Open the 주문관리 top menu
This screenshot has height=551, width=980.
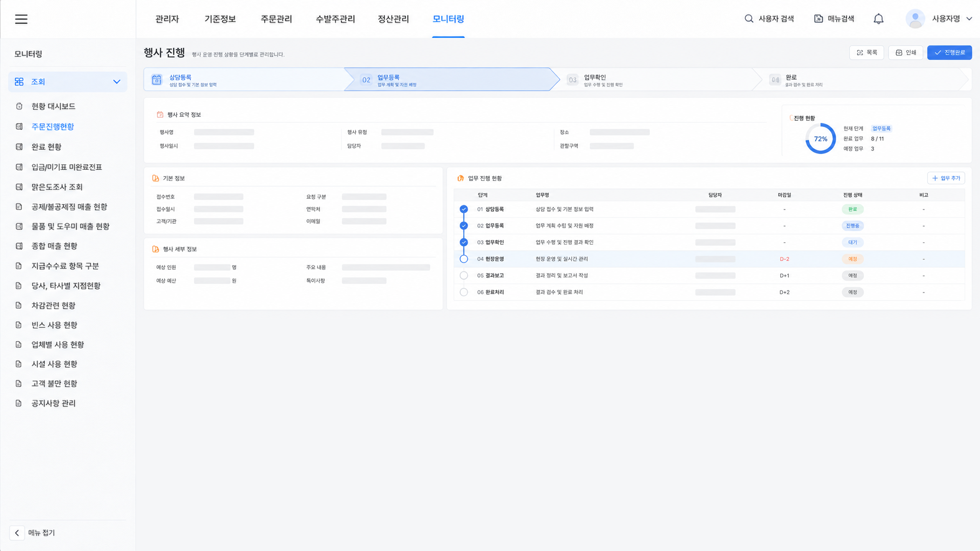tap(276, 19)
